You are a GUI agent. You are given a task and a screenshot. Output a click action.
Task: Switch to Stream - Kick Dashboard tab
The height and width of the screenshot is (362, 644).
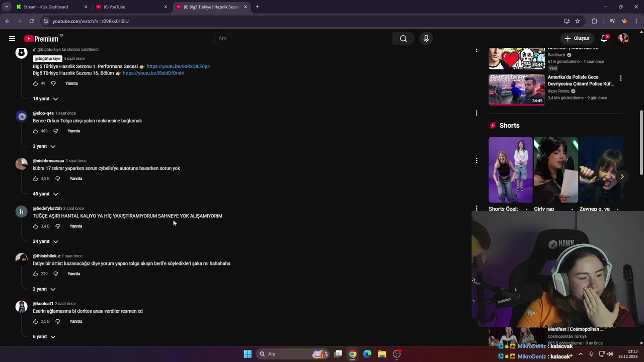click(50, 7)
